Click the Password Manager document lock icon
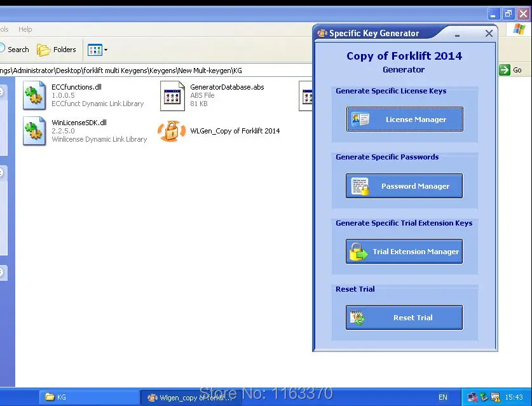 tap(360, 186)
